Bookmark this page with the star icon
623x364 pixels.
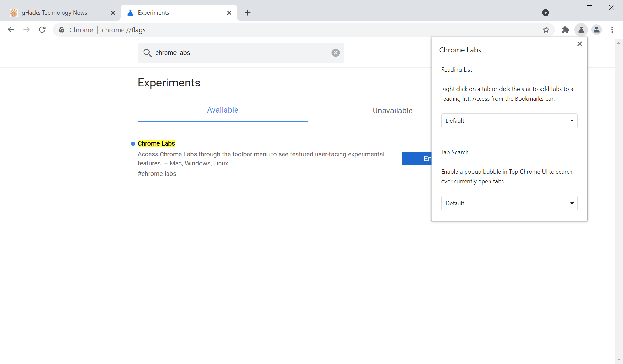[x=547, y=29]
